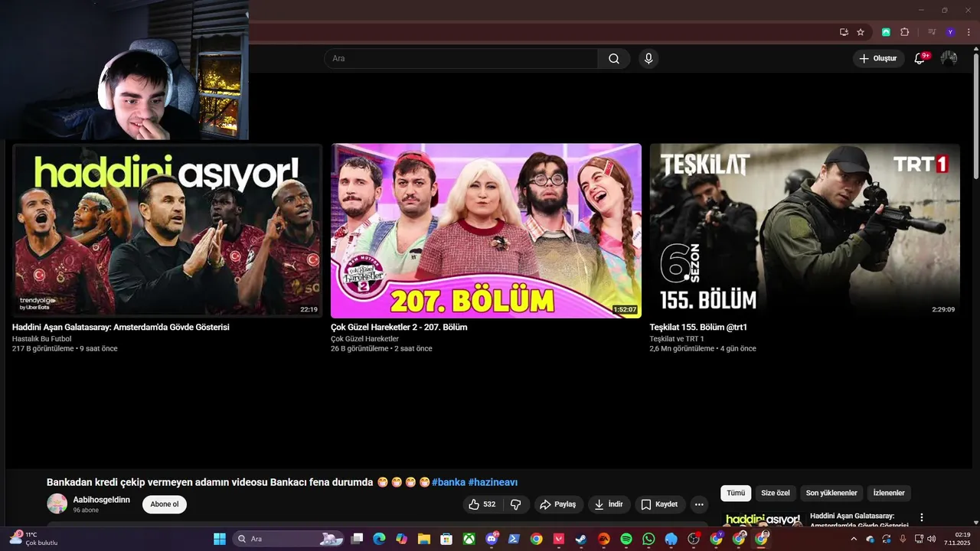Select the Size özel filter chip
The image size is (980, 551).
point(776,494)
